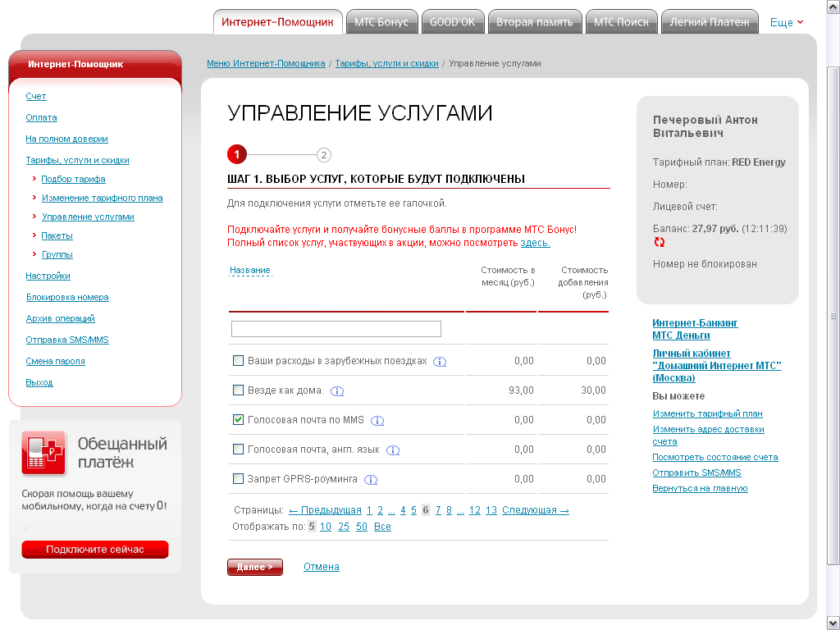Click step 2 circle indicator
The width and height of the screenshot is (840, 630).
click(x=324, y=155)
